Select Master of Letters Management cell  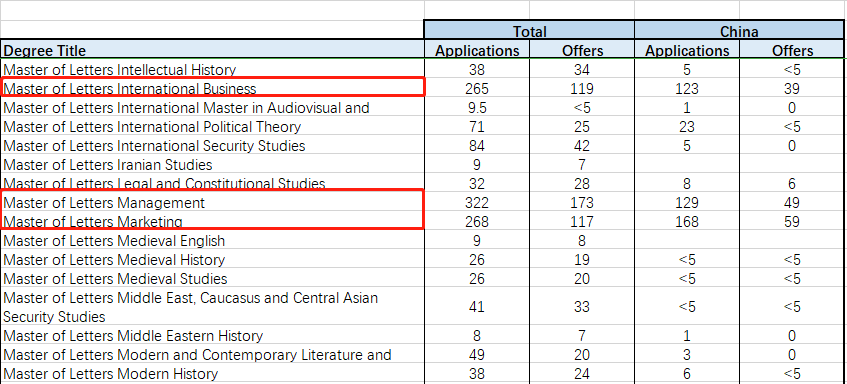point(212,202)
